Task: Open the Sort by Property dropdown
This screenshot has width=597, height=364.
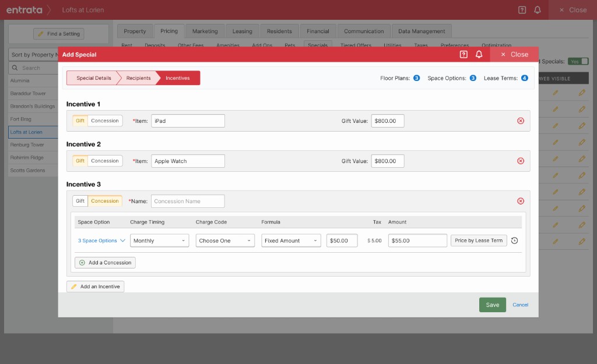Action: click(x=33, y=55)
